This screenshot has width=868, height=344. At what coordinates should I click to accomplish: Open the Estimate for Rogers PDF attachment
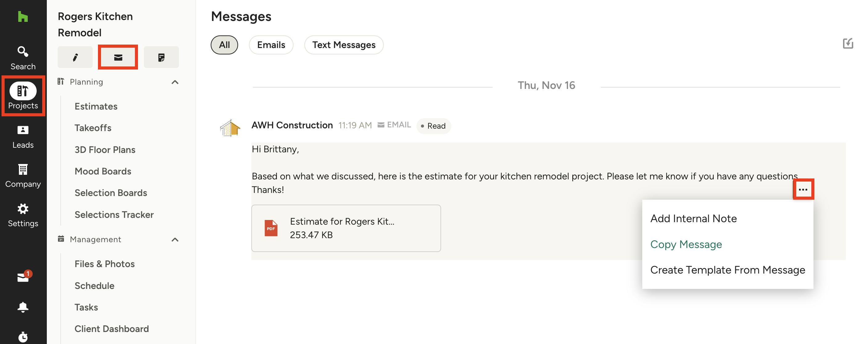point(346,228)
